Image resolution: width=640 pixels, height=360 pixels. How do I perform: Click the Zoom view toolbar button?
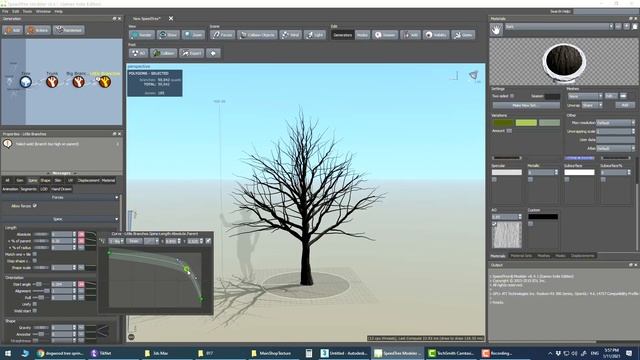[193, 35]
